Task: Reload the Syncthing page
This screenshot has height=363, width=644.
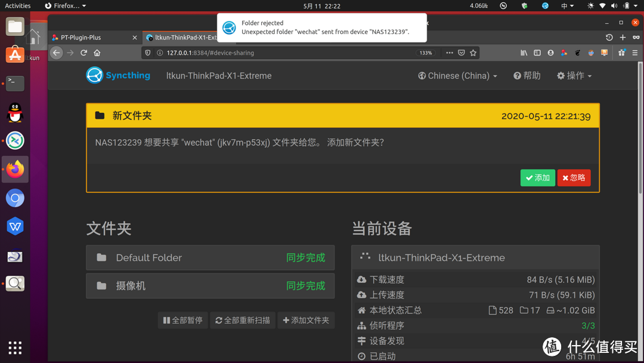Action: tap(84, 53)
